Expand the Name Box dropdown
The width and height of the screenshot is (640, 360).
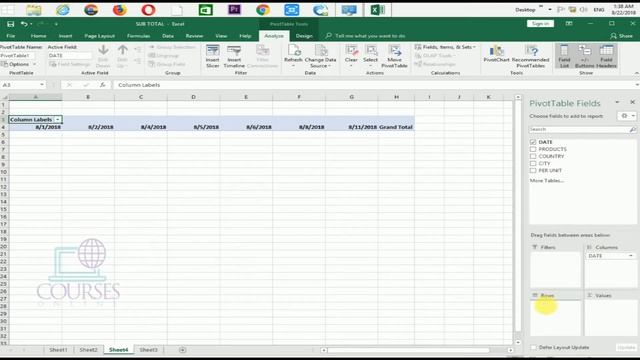click(x=42, y=85)
